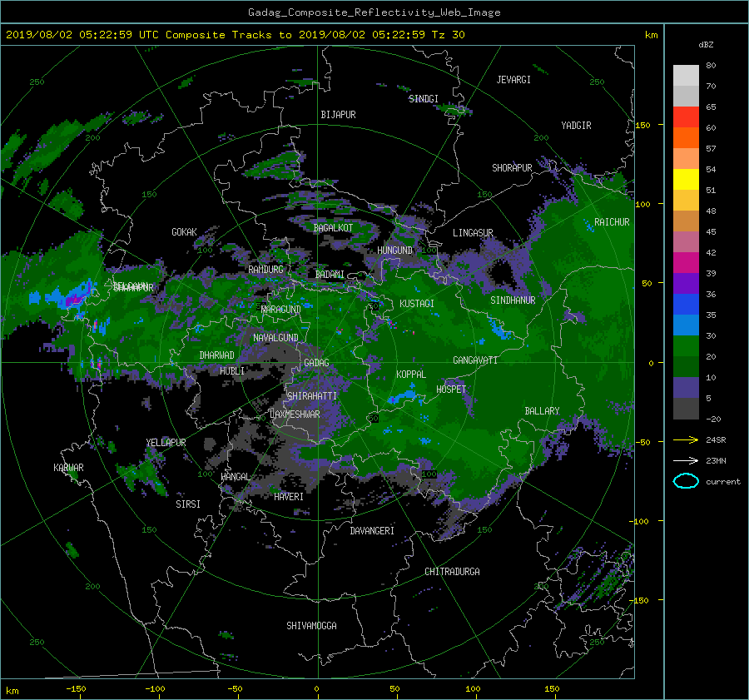The width and height of the screenshot is (749, 700).
Task: Click the 24SR legend text
Action: tap(716, 440)
